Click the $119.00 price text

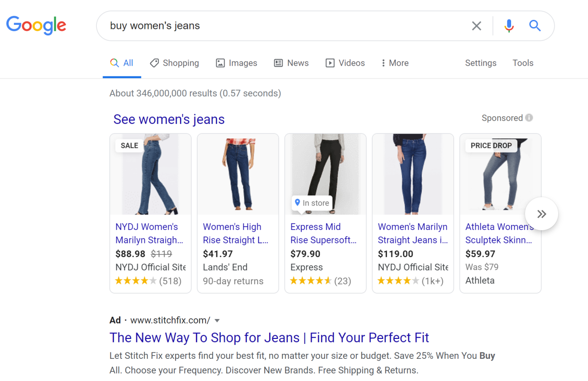point(396,254)
